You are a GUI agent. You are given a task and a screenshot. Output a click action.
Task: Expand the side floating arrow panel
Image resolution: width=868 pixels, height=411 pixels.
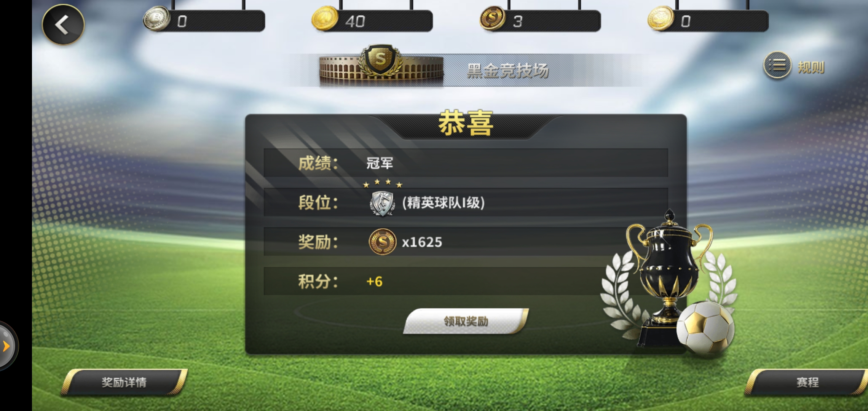[6, 346]
